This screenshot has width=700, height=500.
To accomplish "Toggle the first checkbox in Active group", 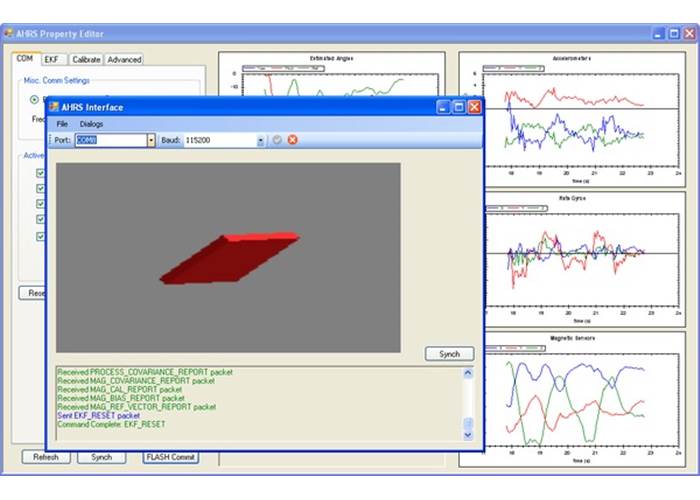I will [41, 173].
